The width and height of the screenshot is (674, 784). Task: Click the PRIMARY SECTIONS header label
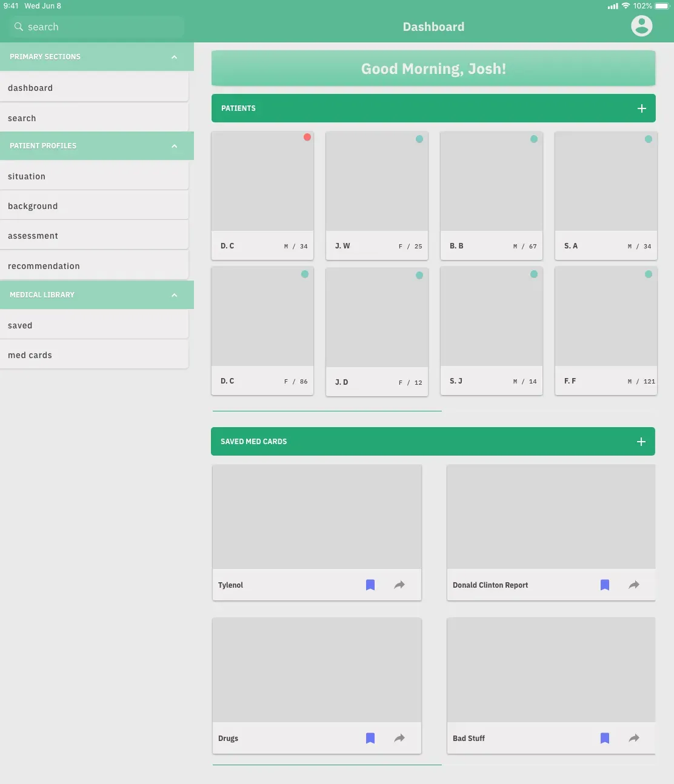coord(45,57)
